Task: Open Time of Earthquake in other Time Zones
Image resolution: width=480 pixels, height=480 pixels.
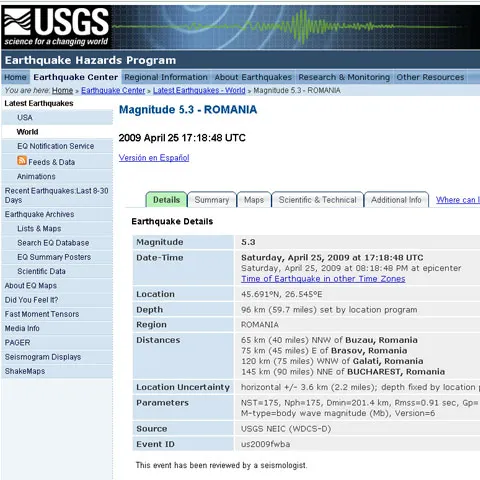Action: point(323,279)
